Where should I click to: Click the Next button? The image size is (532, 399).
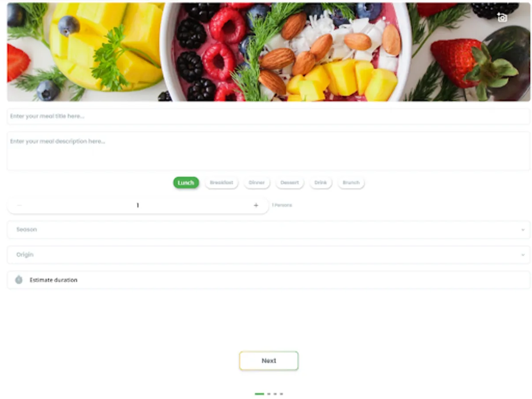[269, 361]
